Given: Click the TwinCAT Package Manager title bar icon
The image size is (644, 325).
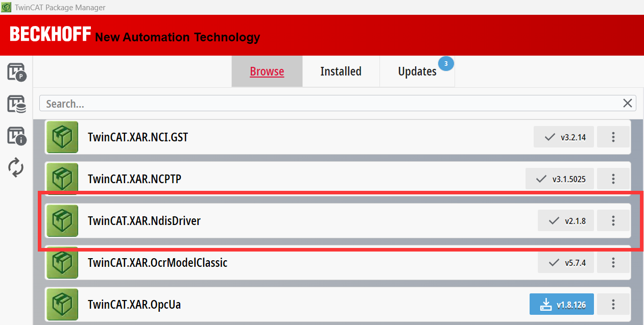Looking at the screenshot, I should (x=6, y=7).
